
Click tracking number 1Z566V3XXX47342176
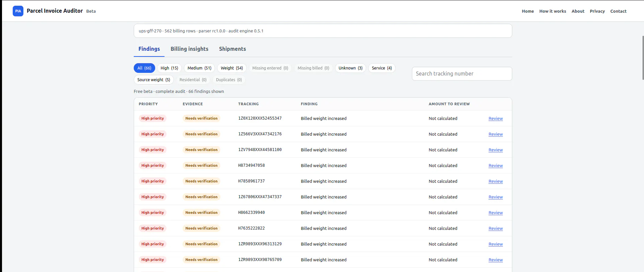pyautogui.click(x=260, y=134)
